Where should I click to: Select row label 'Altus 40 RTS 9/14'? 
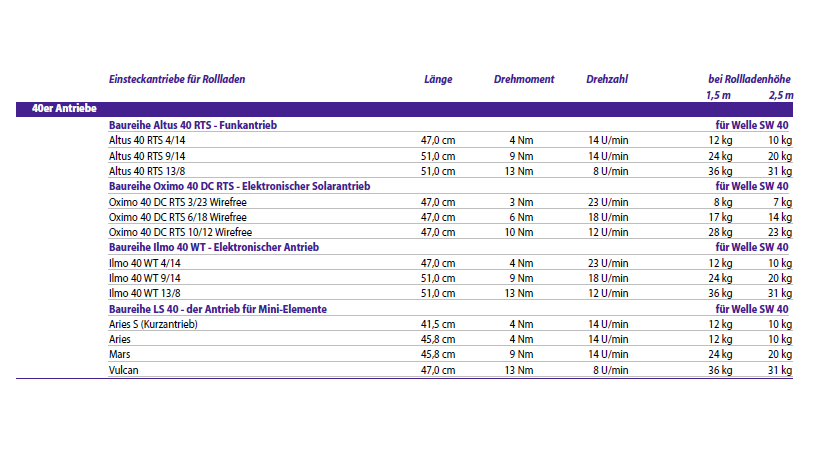tap(147, 156)
